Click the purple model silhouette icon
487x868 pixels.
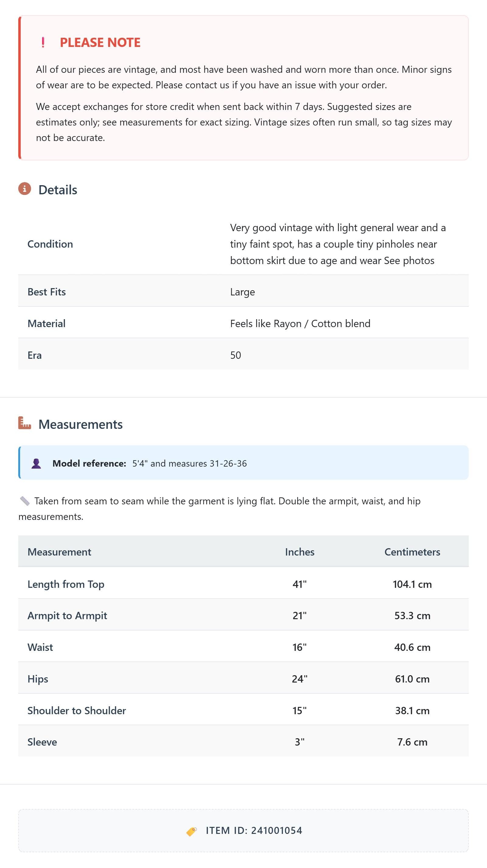[x=37, y=463]
